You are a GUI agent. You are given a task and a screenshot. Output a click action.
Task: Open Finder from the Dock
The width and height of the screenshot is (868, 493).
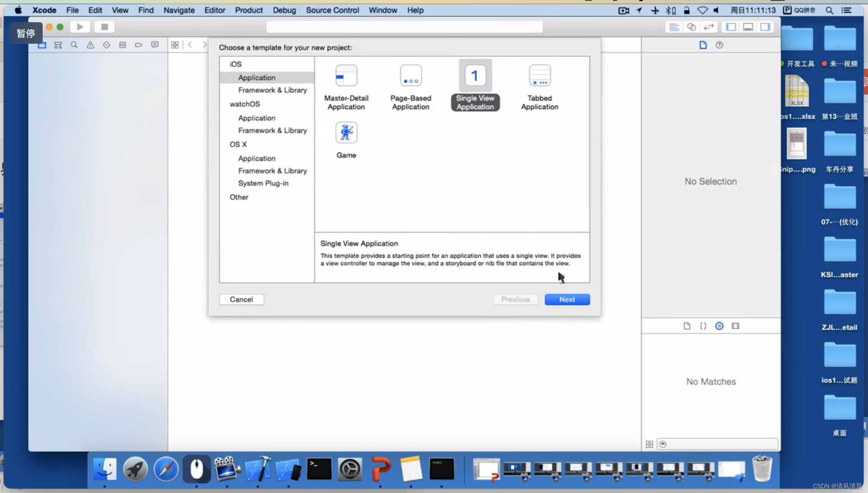click(105, 469)
